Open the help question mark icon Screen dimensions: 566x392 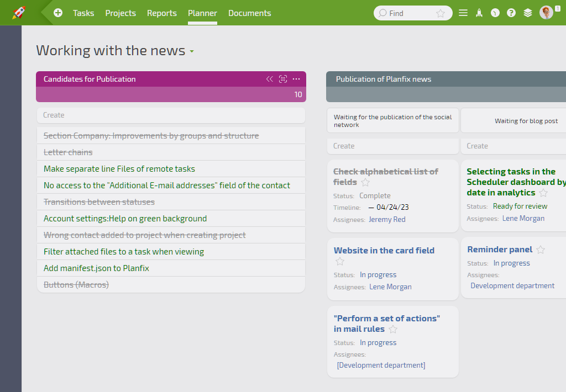(x=511, y=13)
